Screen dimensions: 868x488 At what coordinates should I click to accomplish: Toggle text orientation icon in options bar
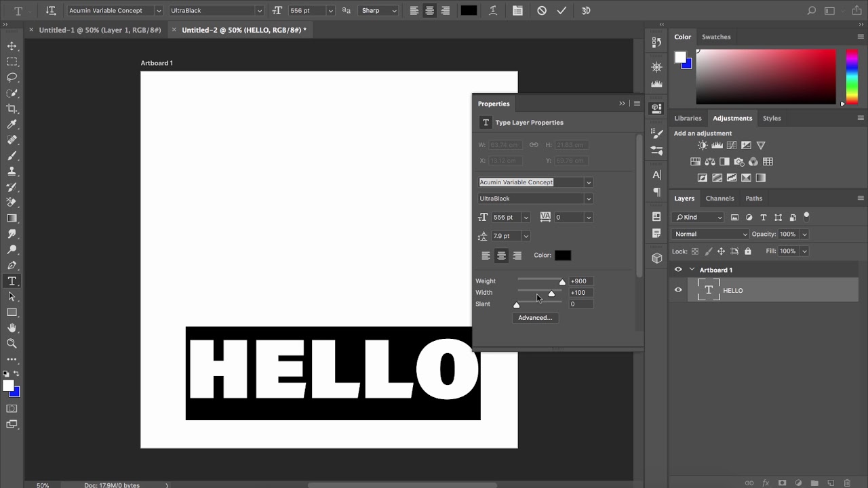pyautogui.click(x=50, y=10)
